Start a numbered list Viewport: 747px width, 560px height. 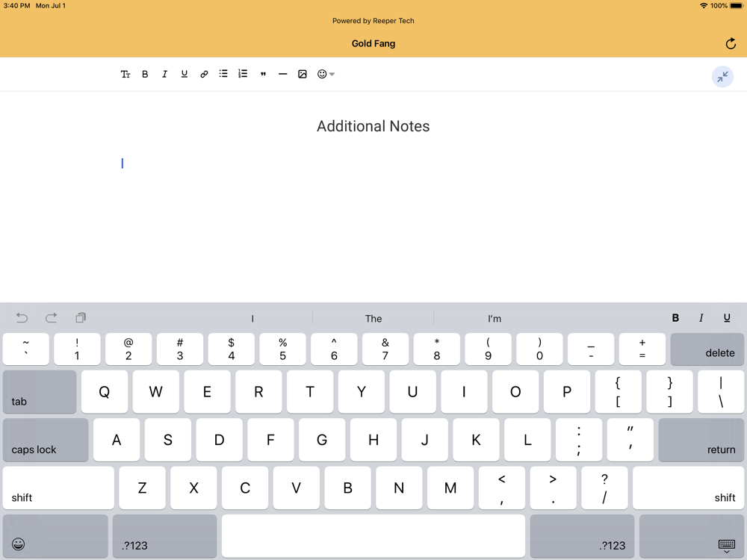(243, 74)
